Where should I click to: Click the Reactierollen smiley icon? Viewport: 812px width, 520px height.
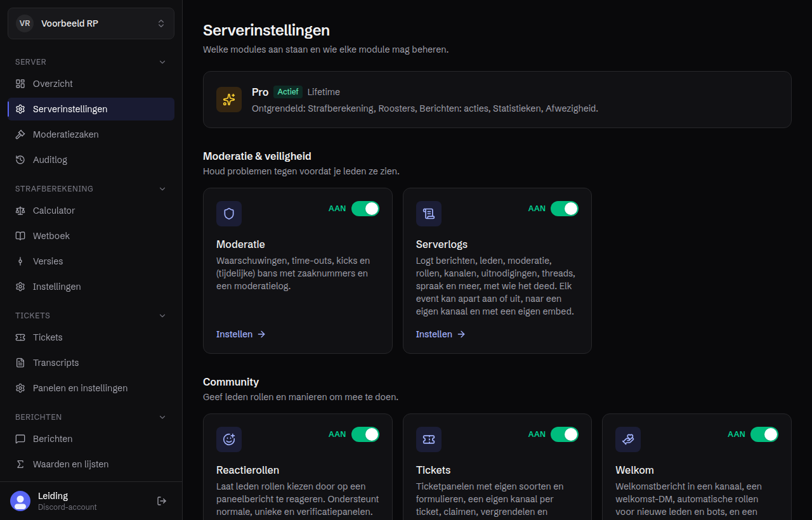[x=229, y=439]
